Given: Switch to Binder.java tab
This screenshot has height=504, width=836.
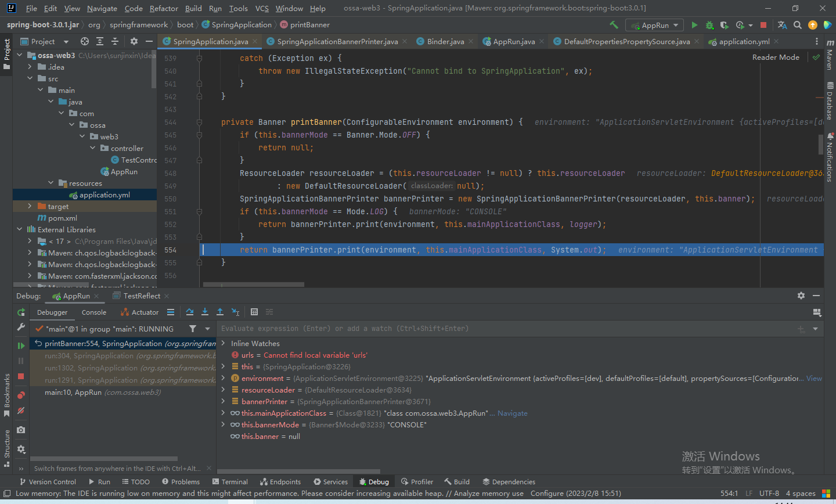Looking at the screenshot, I should [445, 41].
